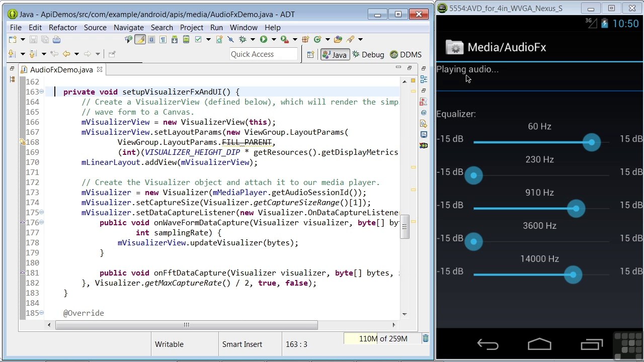Image resolution: width=644 pixels, height=362 pixels.
Task: Toggle the Pin Editor button
Action: click(x=112, y=54)
